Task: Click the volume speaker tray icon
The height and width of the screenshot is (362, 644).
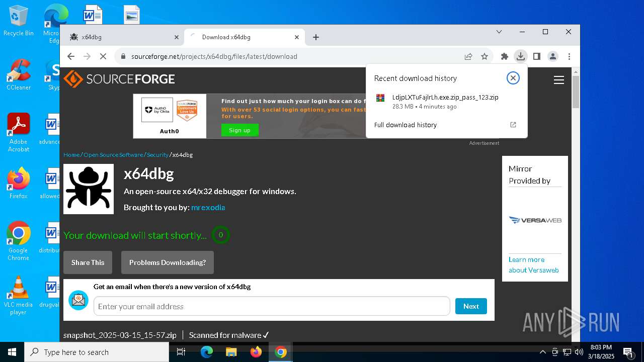Action: point(579,352)
